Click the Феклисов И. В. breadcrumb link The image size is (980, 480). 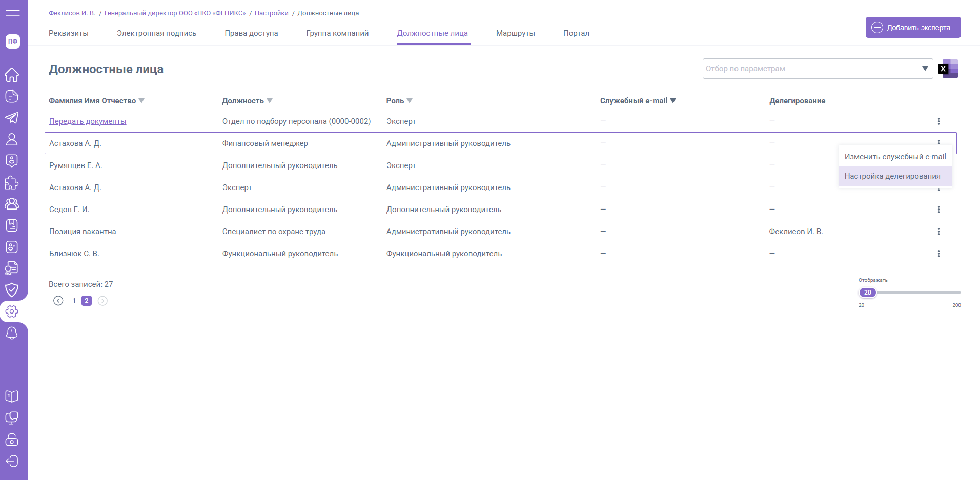tap(72, 13)
